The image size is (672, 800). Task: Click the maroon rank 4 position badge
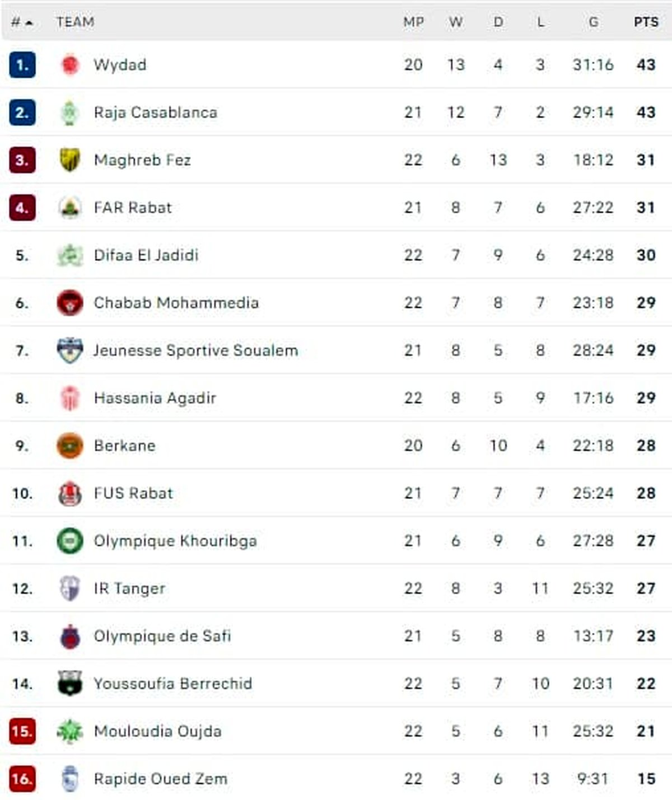click(22, 208)
